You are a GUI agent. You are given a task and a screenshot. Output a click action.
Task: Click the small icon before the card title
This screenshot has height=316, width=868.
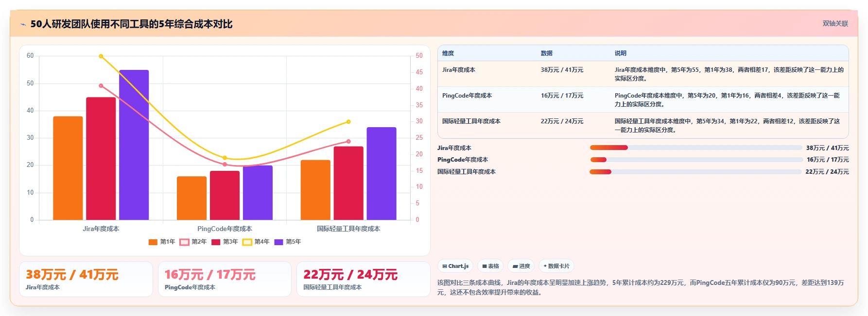coord(23,24)
